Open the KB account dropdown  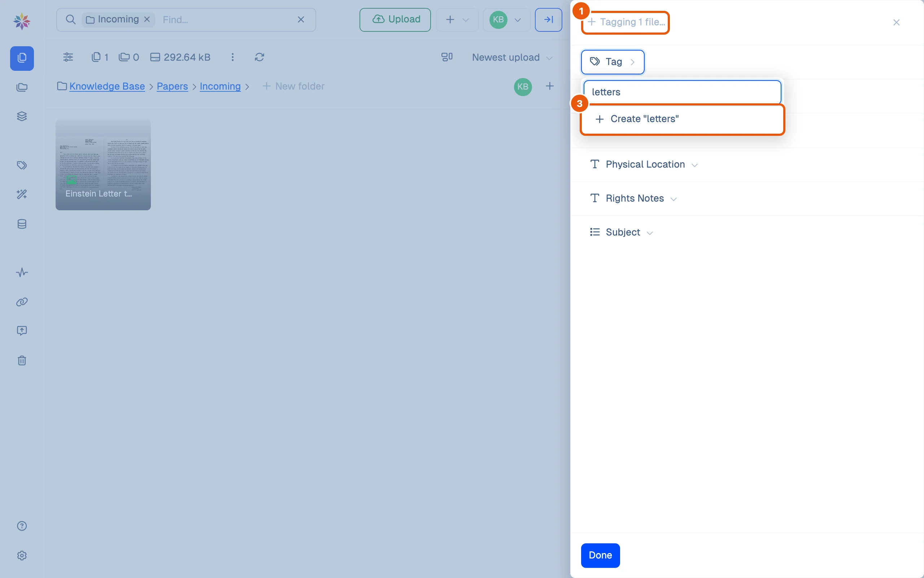(506, 20)
